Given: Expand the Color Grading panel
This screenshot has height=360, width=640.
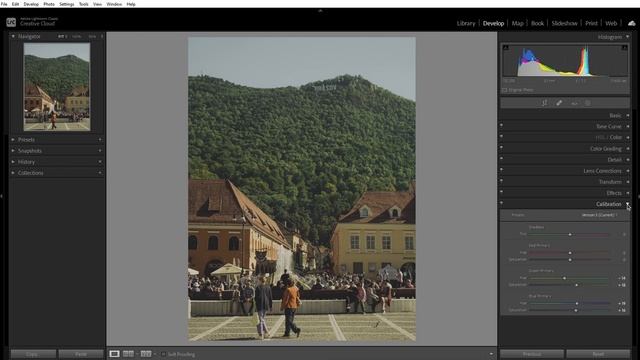Looking at the screenshot, I should coord(627,149).
